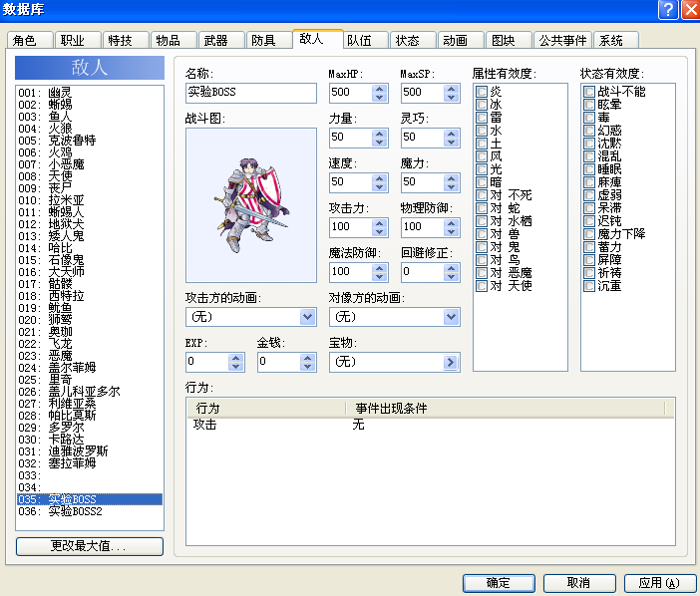Viewport: 700px width, 596px height.
Task: Switch to the 武器 tab
Action: click(x=221, y=40)
